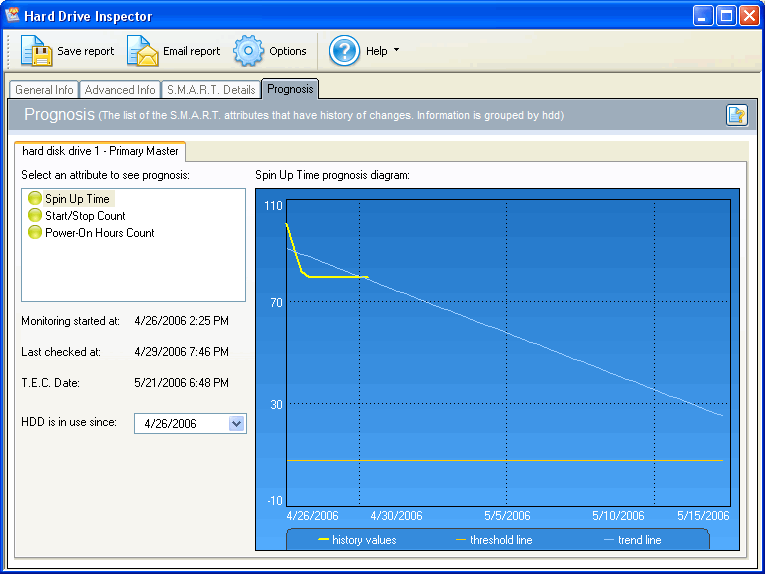The width and height of the screenshot is (765, 574).
Task: Click the 110 value on the chart axis
Action: (273, 206)
